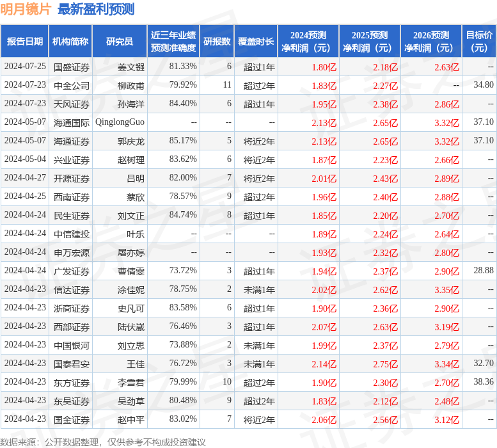Click the 近三年业绩预测准确度 header
The height and width of the screenshot is (448, 497).
pyautogui.click(x=173, y=41)
